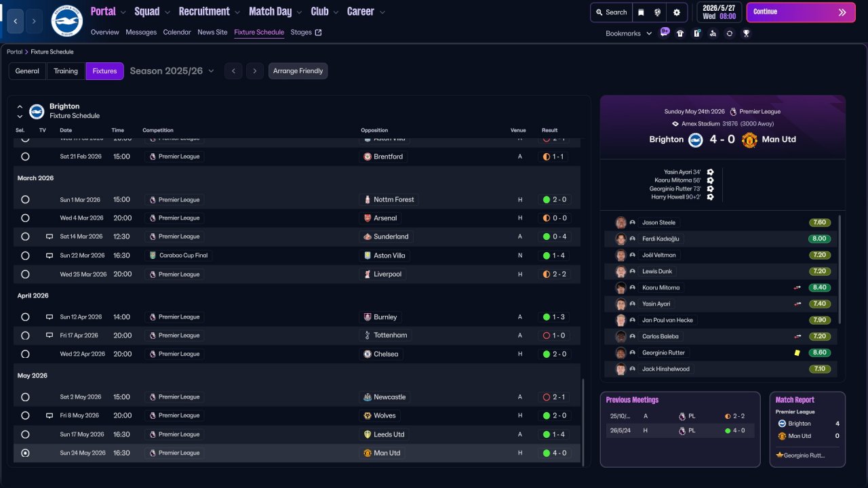Click the circular refresh bookmark icon
The height and width of the screenshot is (488, 868).
730,33
